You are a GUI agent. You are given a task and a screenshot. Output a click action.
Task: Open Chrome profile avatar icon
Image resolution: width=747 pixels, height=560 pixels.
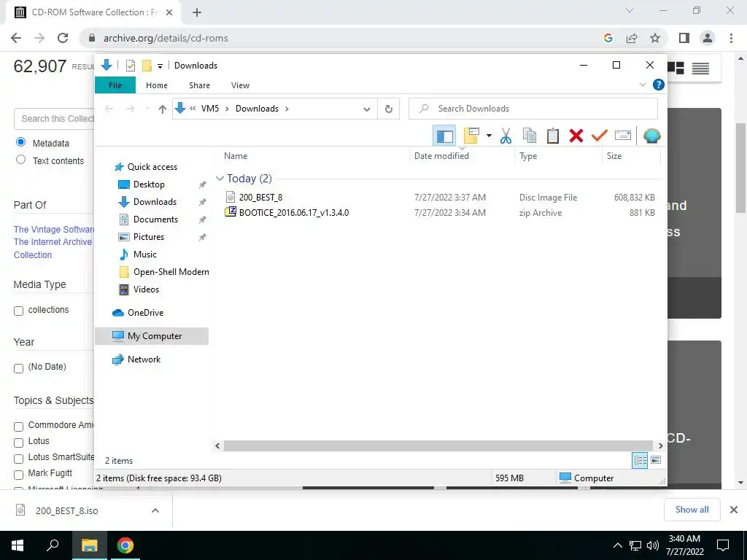[x=708, y=38]
